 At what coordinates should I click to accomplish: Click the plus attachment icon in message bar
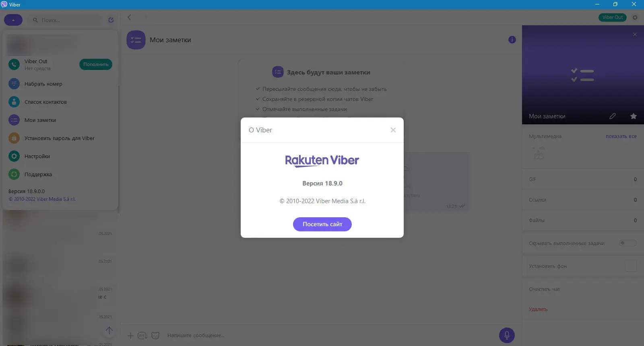(130, 336)
